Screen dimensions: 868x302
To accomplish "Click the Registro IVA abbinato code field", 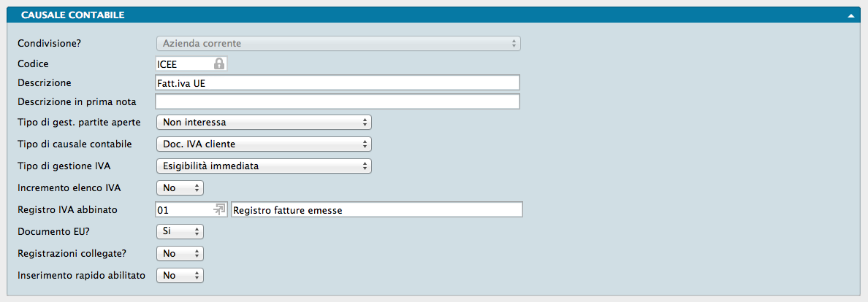I will click(x=183, y=210).
